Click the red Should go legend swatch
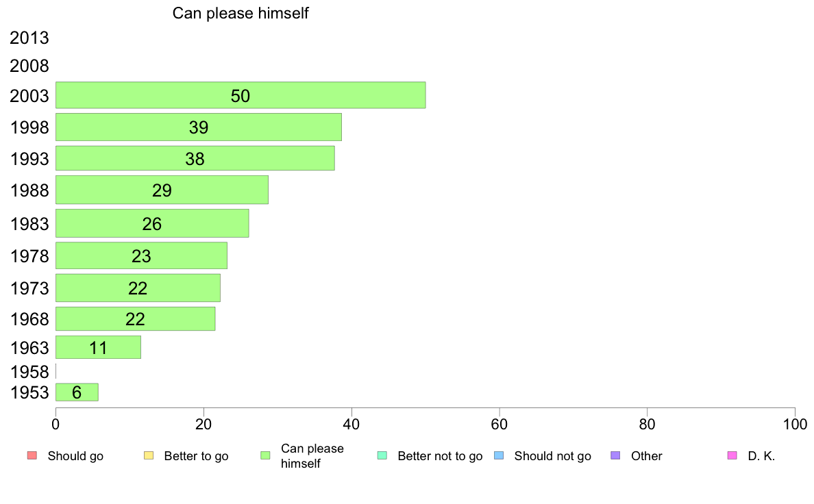 pyautogui.click(x=32, y=456)
